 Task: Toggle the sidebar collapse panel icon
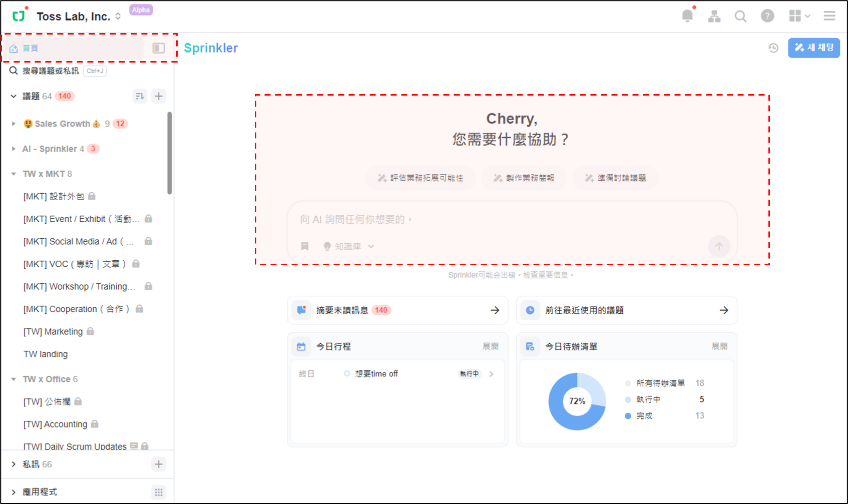tap(159, 48)
